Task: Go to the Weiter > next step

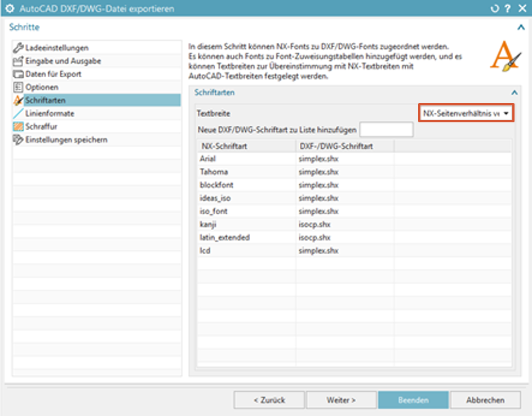Action: [341, 400]
